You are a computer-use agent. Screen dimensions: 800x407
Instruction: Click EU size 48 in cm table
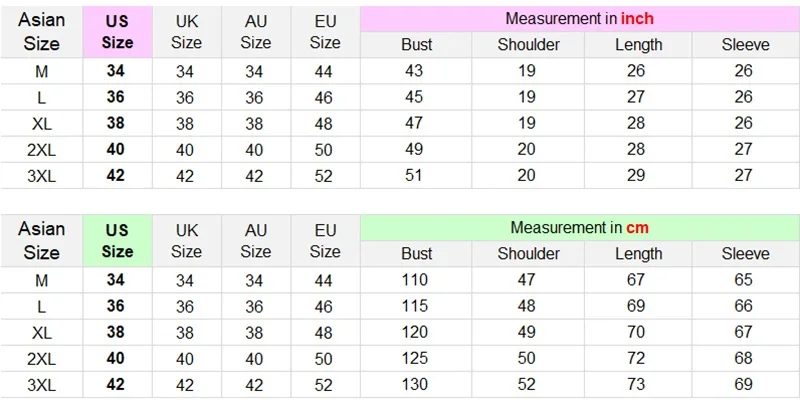323,333
